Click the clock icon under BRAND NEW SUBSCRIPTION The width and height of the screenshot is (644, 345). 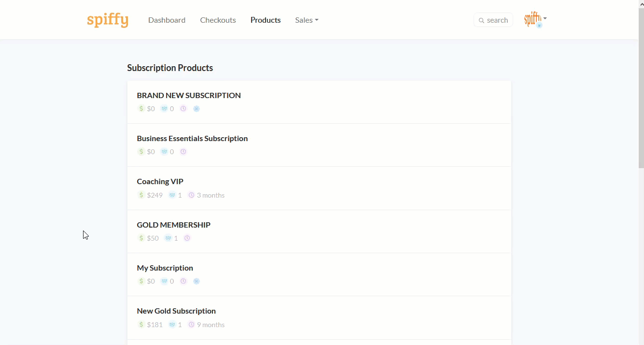[183, 109]
